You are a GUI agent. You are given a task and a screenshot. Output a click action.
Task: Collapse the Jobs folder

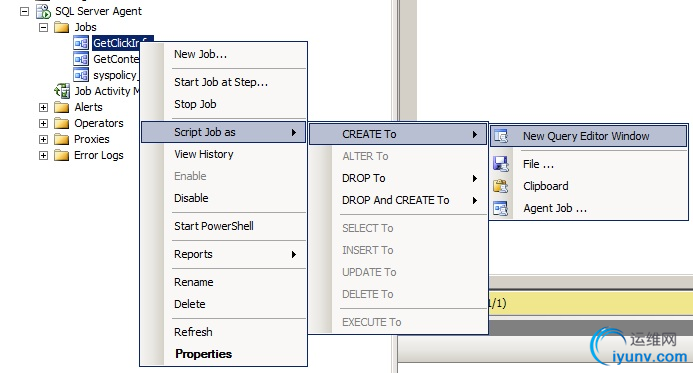43,27
